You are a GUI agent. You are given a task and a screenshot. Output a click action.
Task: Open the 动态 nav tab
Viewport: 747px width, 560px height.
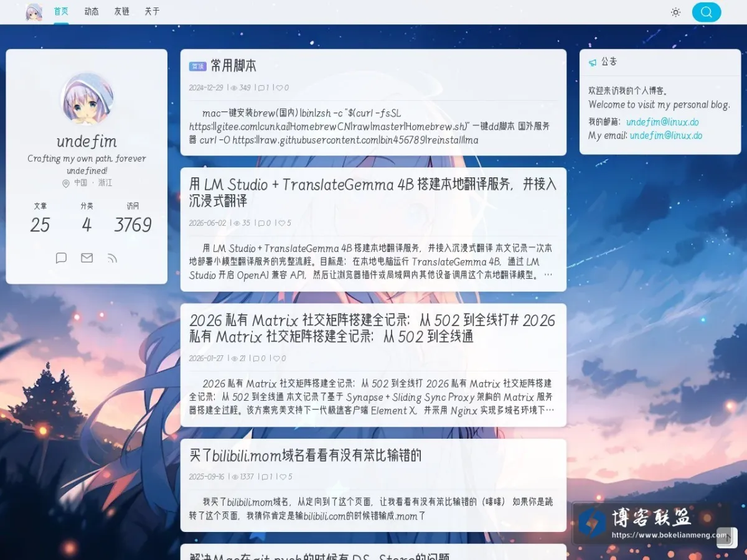92,12
